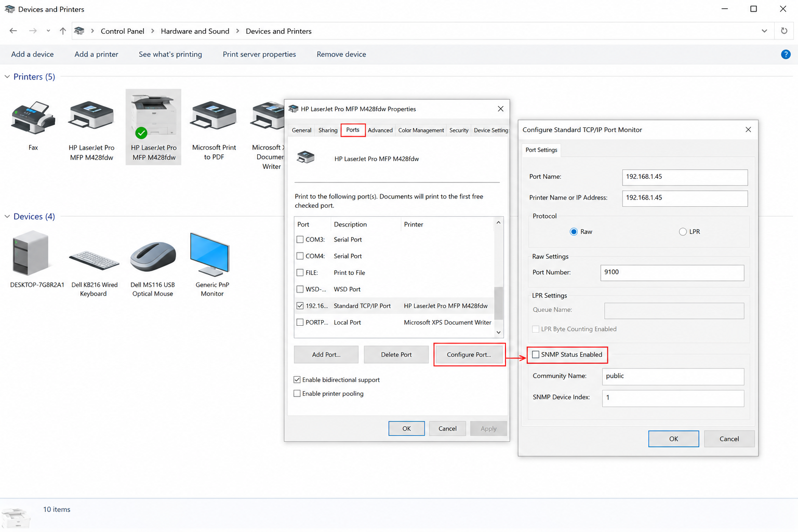Image resolution: width=798 pixels, height=532 pixels.
Task: Check the COM4 serial port checkbox
Action: point(300,256)
